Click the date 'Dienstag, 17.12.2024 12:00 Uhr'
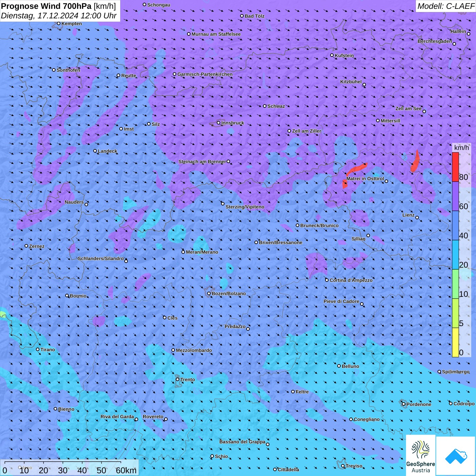The height and width of the screenshot is (476, 476). coord(59,16)
